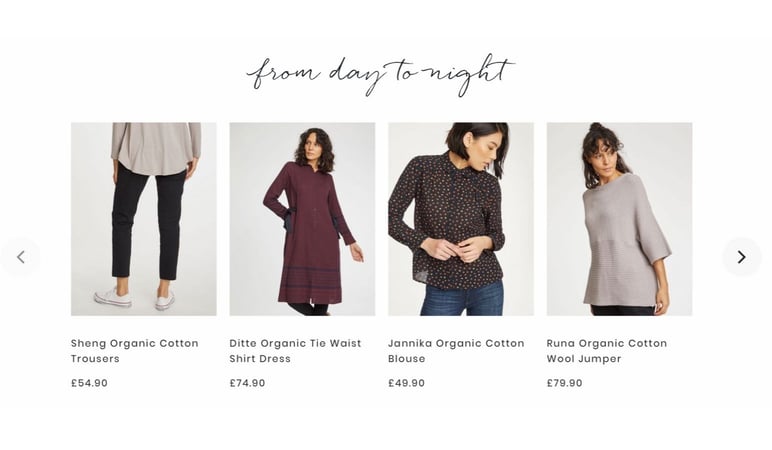Select the £74.90 price under Ditte dress
Viewport: 772px width, 450px height.
pos(247,383)
